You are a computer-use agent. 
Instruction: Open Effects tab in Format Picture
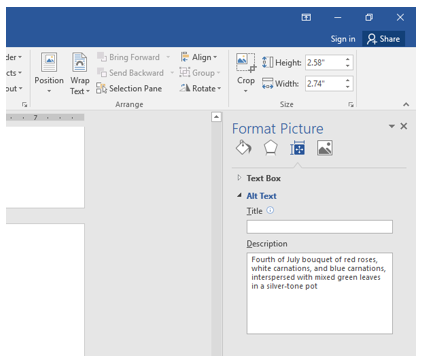pos(270,148)
